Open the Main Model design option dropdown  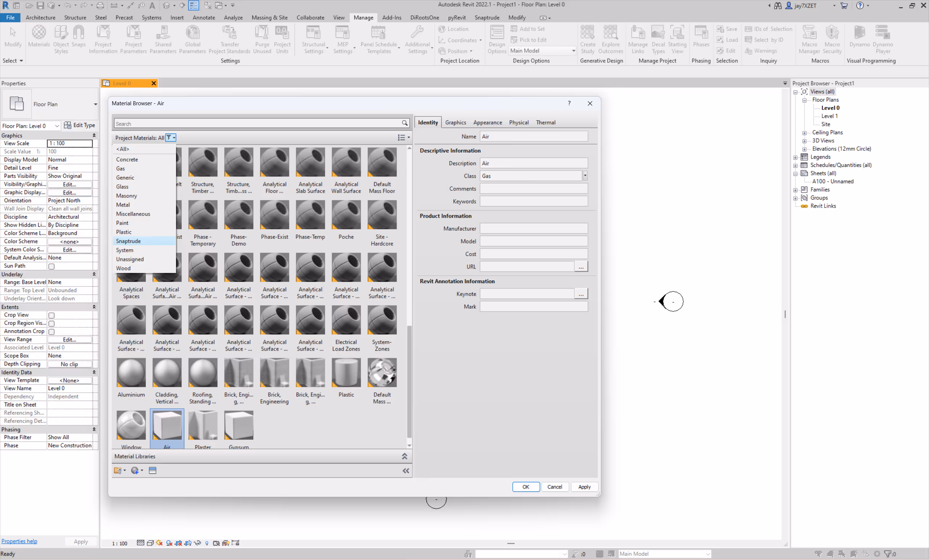pos(543,50)
